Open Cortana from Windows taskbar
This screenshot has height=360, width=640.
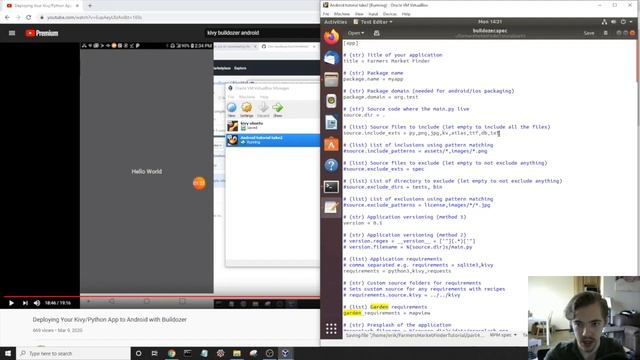pyautogui.click(x=138, y=353)
